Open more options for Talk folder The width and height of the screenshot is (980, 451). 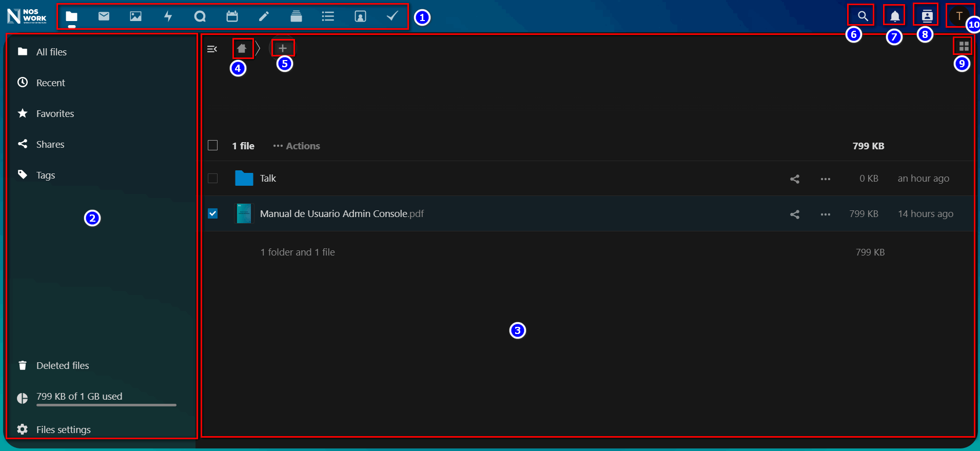pos(825,179)
